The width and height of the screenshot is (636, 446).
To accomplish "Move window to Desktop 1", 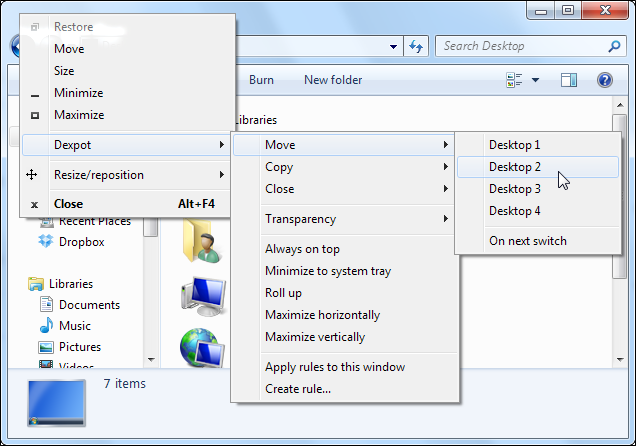I will [538, 145].
